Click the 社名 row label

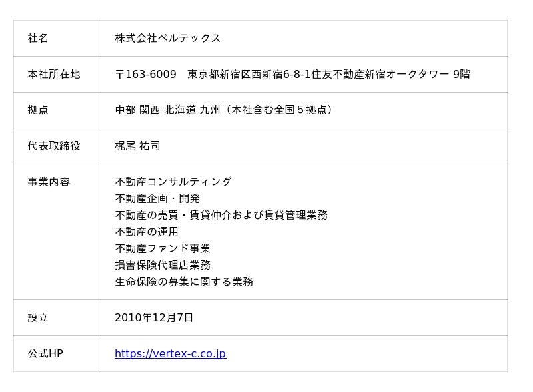point(38,39)
